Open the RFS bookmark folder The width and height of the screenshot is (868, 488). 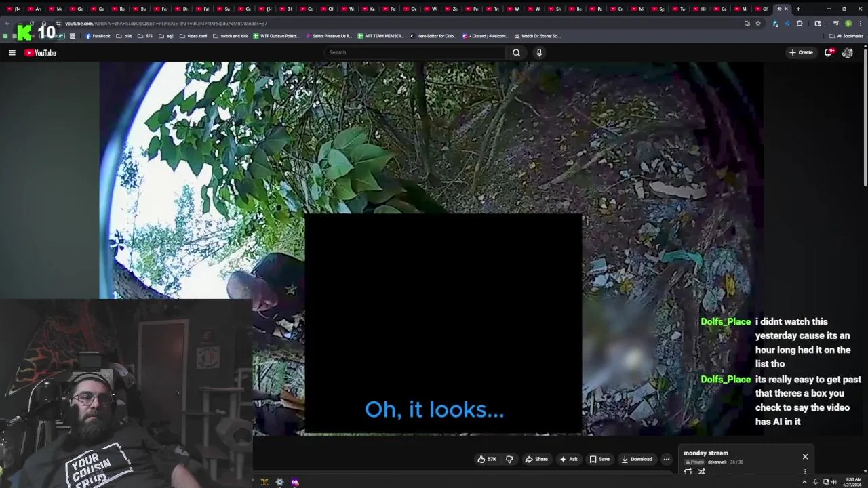pos(145,36)
